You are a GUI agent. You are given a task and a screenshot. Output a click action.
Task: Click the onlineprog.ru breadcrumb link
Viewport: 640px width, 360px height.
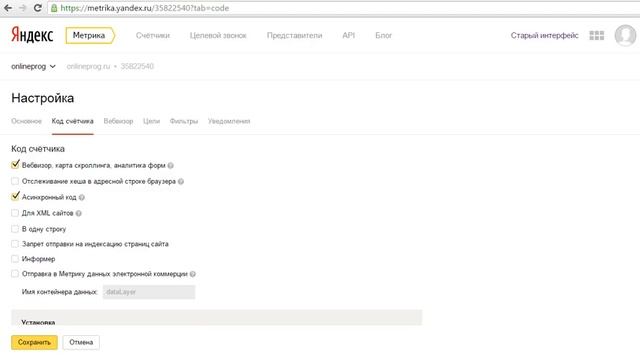tap(88, 66)
